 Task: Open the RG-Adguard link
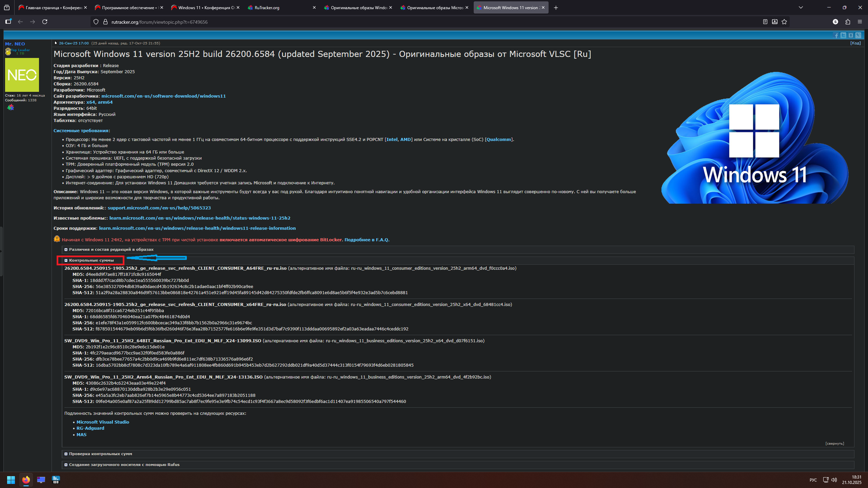coord(90,428)
